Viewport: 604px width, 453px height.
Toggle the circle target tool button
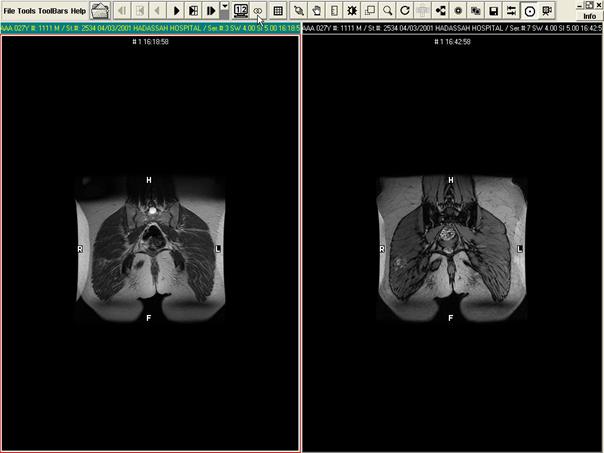530,10
